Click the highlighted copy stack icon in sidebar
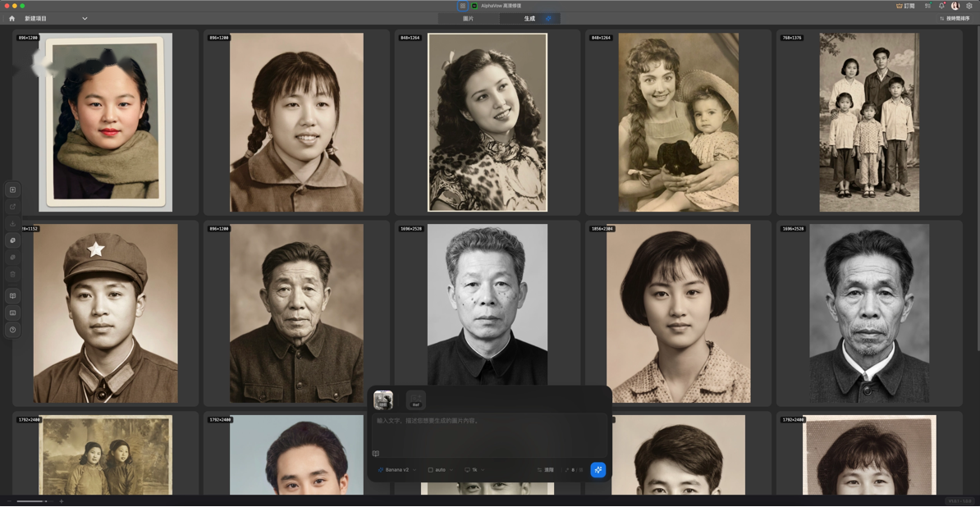The height and width of the screenshot is (507, 980). (x=13, y=240)
